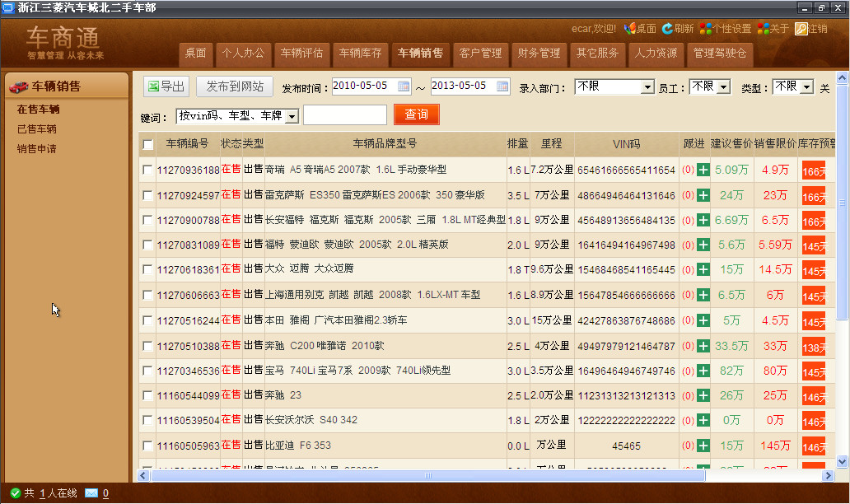850x504 pixels.
Task: Check the row for vehicle 11270924597
Action: coord(147,194)
